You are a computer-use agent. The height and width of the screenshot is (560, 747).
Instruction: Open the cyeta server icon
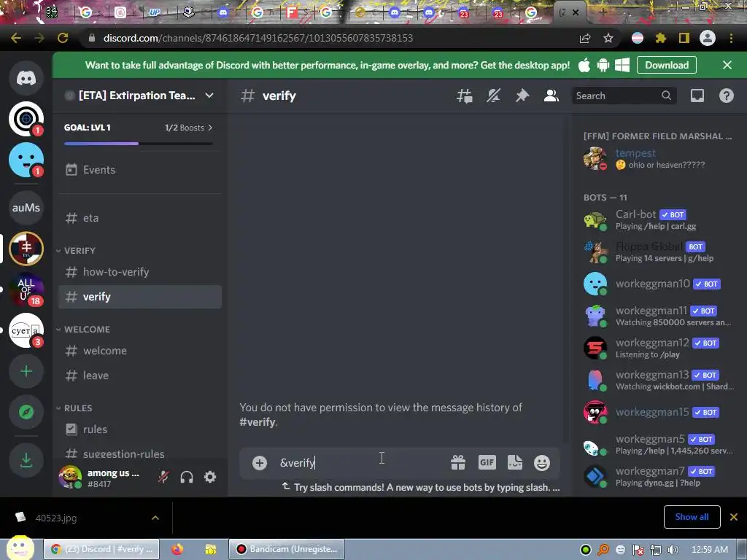26,330
